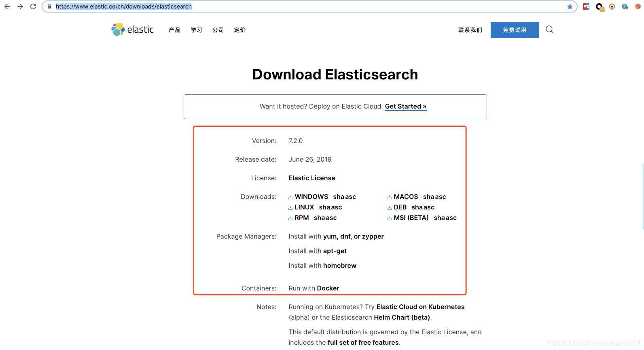Click the download icon beside LINUX
This screenshot has height=350, width=644.
(x=290, y=208)
